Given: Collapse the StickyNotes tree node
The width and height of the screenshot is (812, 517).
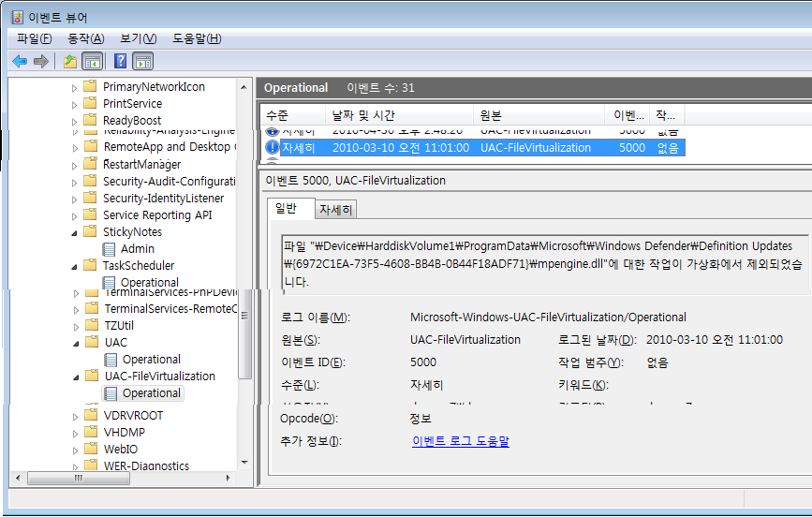Looking at the screenshot, I should pos(74,233).
